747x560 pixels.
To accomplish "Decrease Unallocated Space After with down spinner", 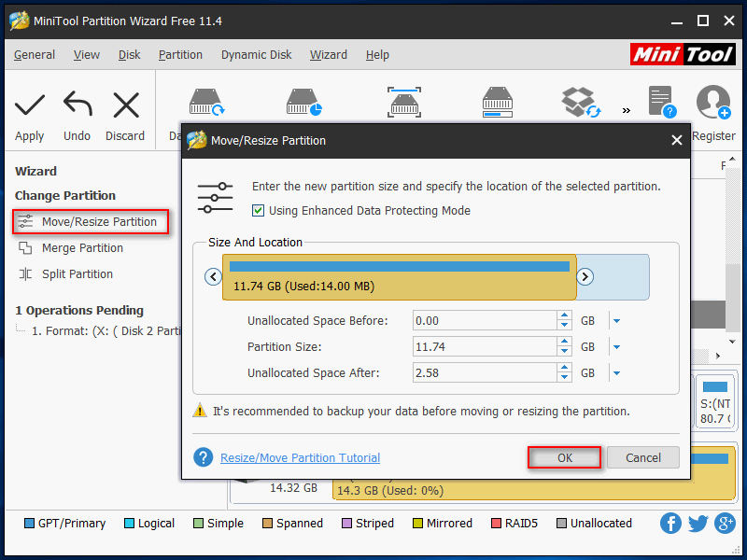I will (x=564, y=378).
